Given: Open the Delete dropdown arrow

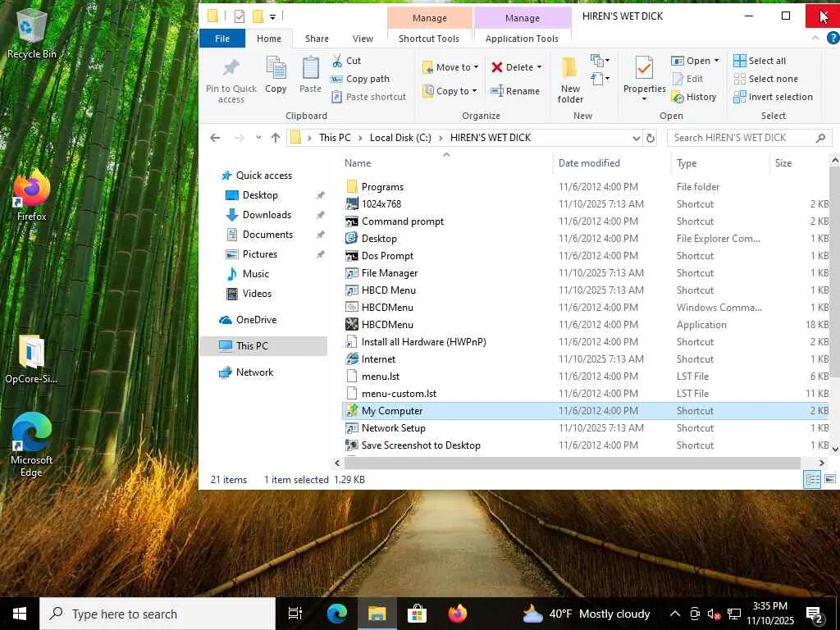Looking at the screenshot, I should click(x=539, y=67).
